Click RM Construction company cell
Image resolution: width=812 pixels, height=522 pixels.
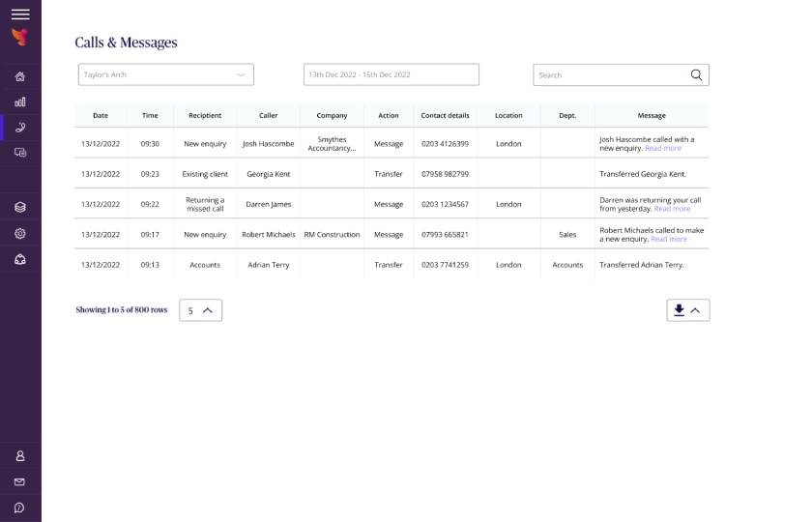[332, 235]
